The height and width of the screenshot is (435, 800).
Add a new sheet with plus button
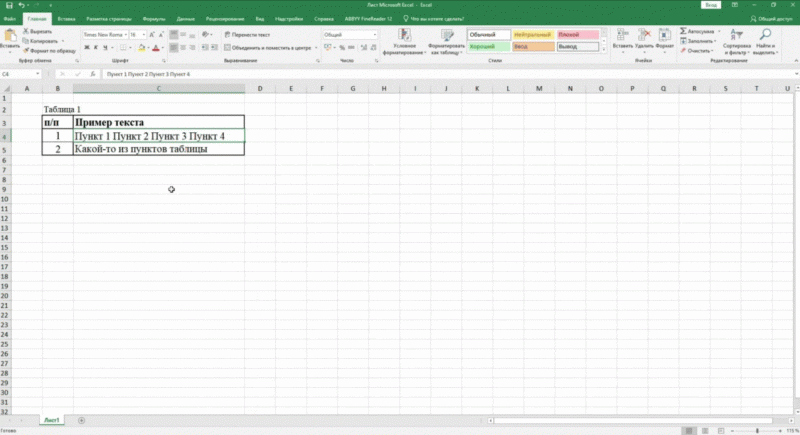click(x=82, y=420)
